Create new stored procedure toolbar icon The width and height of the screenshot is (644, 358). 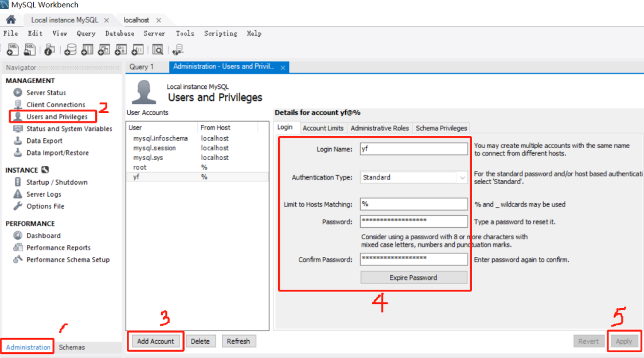[x=121, y=50]
